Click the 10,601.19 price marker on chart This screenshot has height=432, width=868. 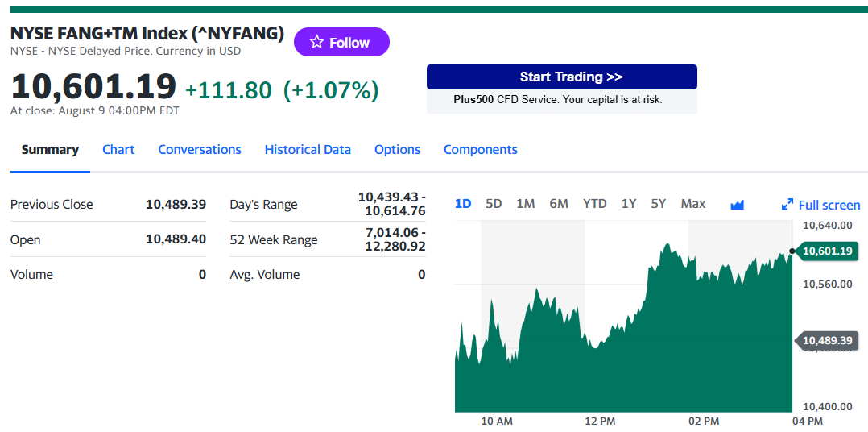826,251
